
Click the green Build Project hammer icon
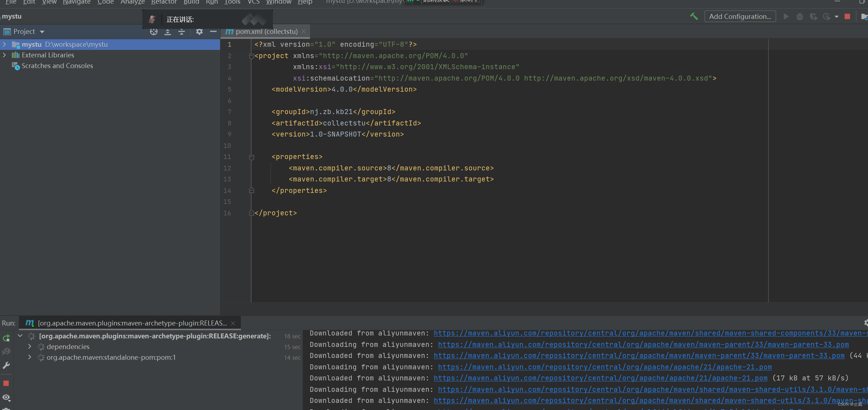tap(694, 16)
